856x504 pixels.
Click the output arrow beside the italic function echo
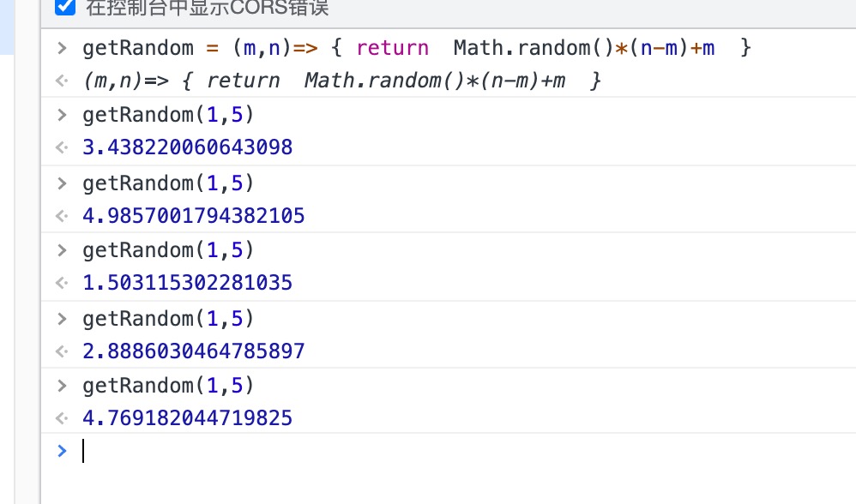tap(61, 81)
